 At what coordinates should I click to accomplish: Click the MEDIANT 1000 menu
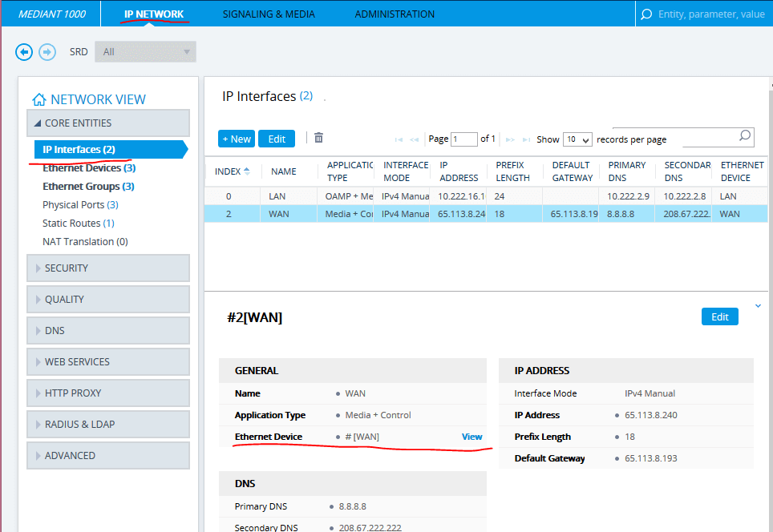52,14
